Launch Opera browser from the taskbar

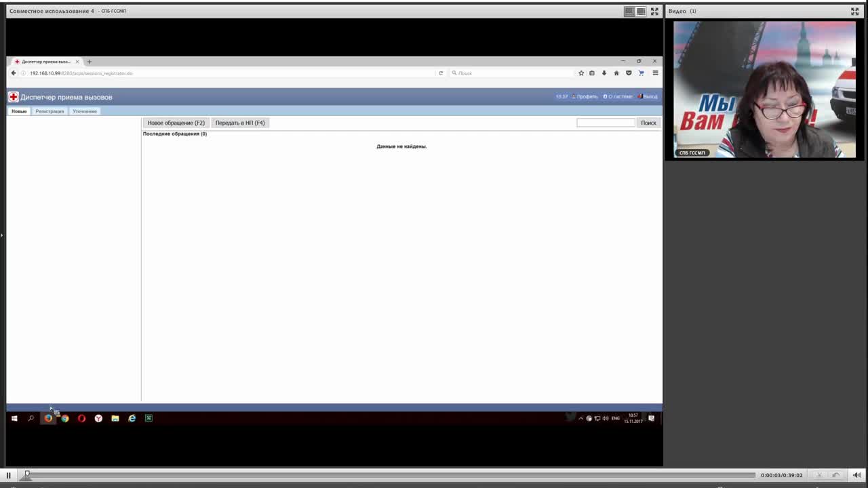81,418
